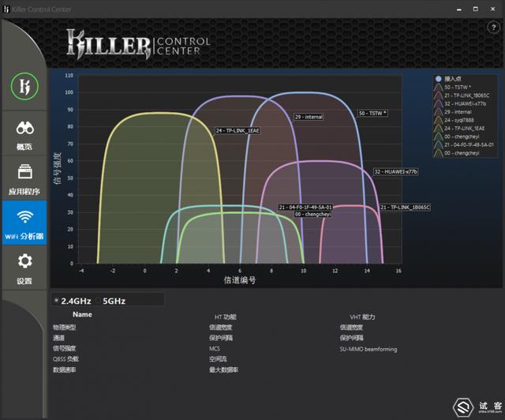Click the '00 - chengcheyi' chart label
The height and width of the screenshot is (420, 505).
click(x=312, y=215)
